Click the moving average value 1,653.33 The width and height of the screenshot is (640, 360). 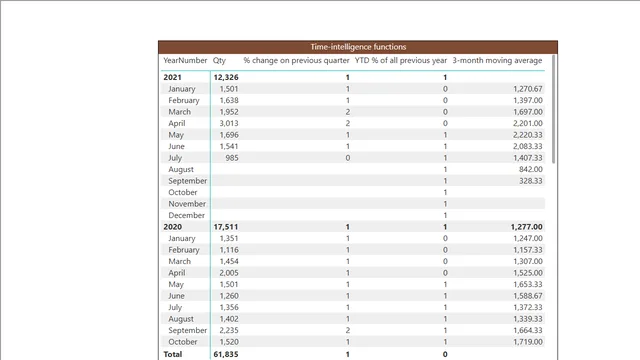(x=528, y=284)
